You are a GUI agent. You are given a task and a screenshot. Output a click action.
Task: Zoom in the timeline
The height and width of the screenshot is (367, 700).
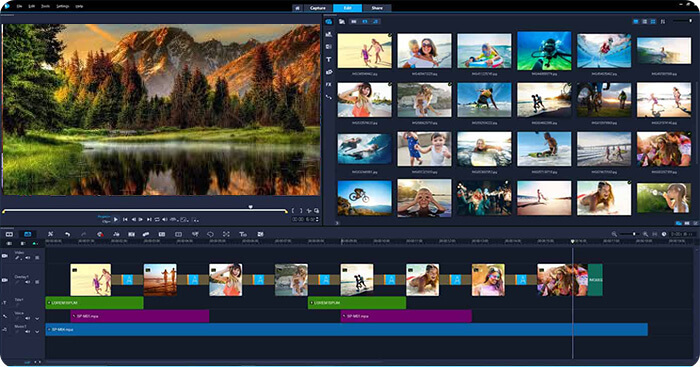[x=646, y=234]
